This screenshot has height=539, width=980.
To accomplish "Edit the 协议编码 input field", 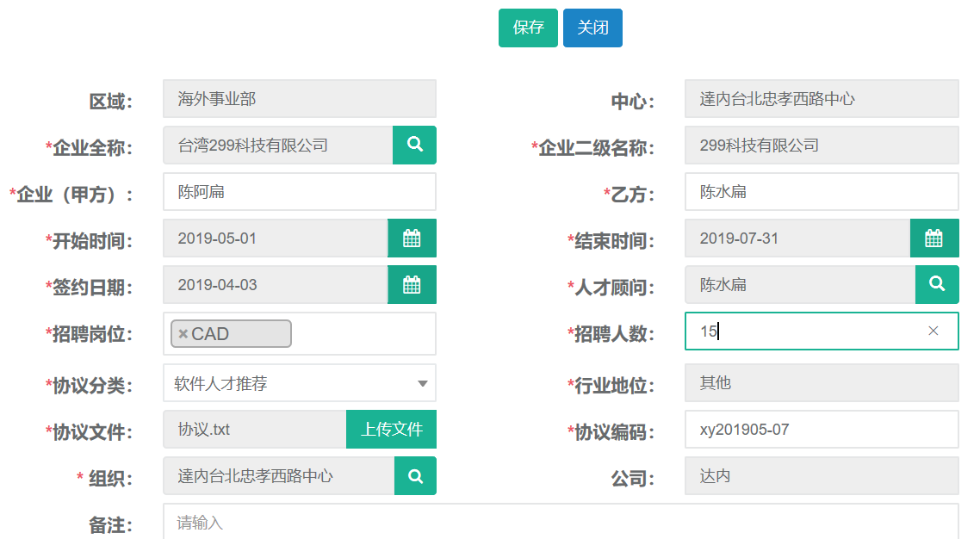I will coord(821,430).
